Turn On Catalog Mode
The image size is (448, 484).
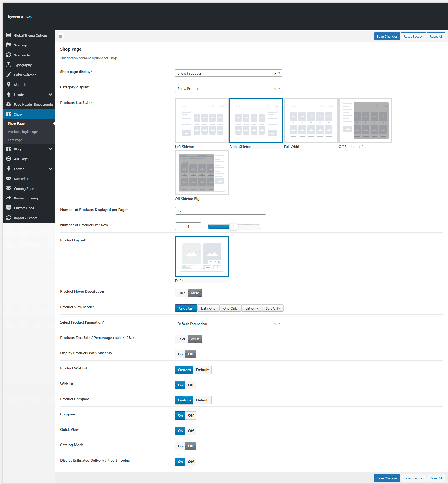[x=180, y=446]
